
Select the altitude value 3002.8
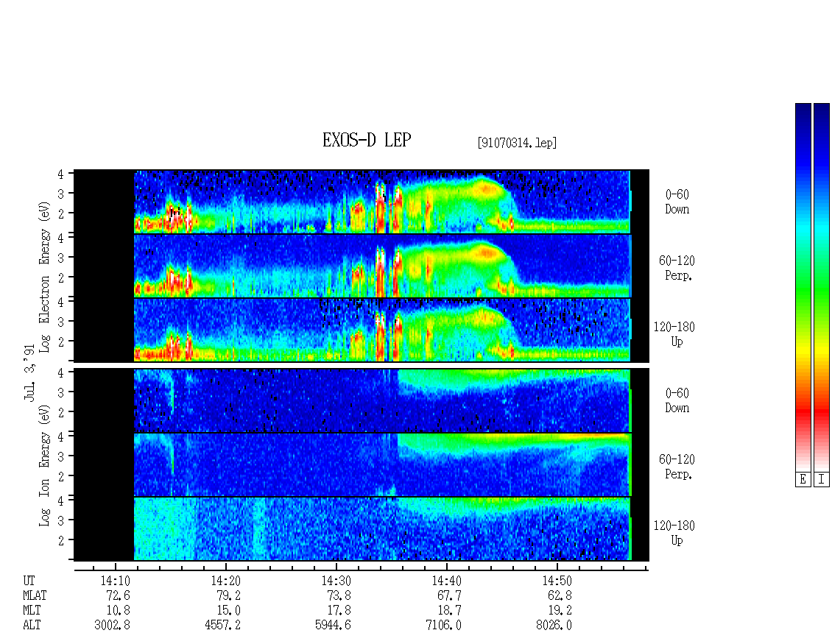113,626
